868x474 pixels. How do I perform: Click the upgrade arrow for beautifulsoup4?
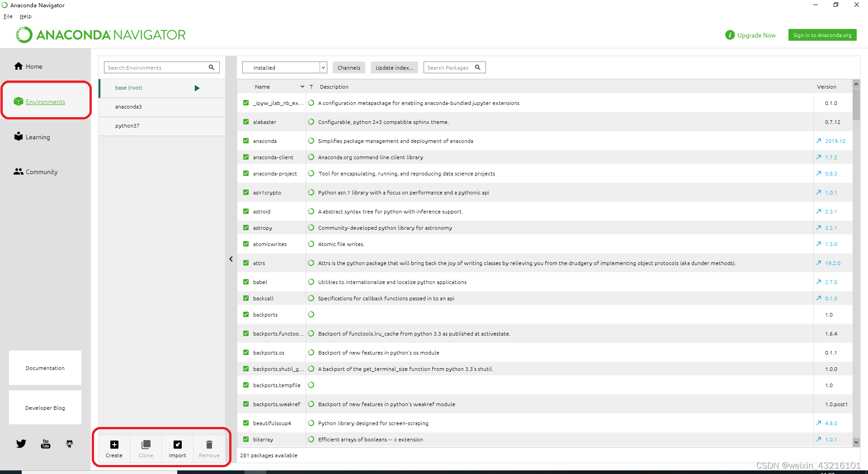pyautogui.click(x=819, y=423)
